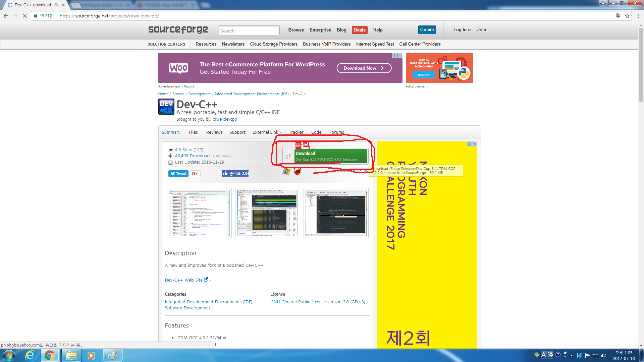The width and height of the screenshot is (644, 362).
Task: Open the Chrome three-dot menu
Action: tap(638, 16)
